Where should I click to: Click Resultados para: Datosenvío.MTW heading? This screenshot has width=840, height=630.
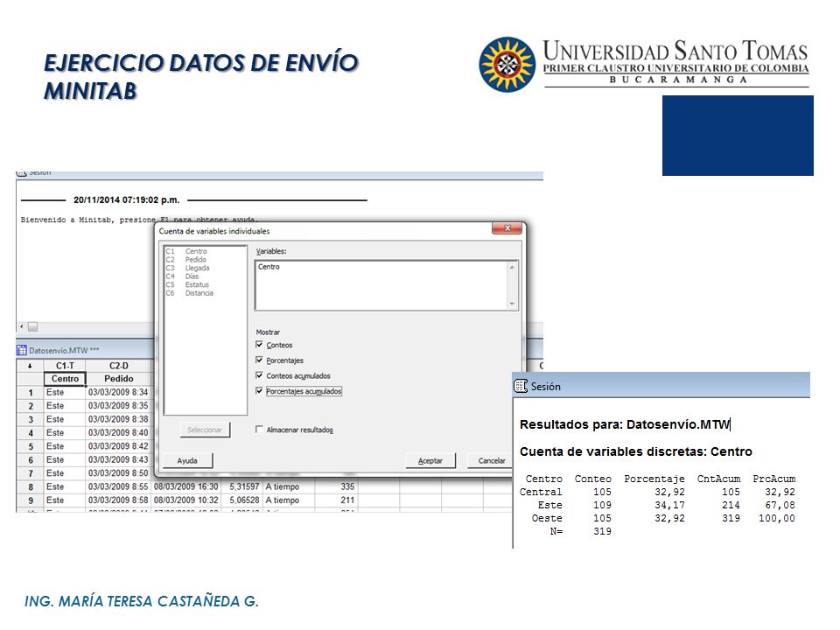pos(625,424)
